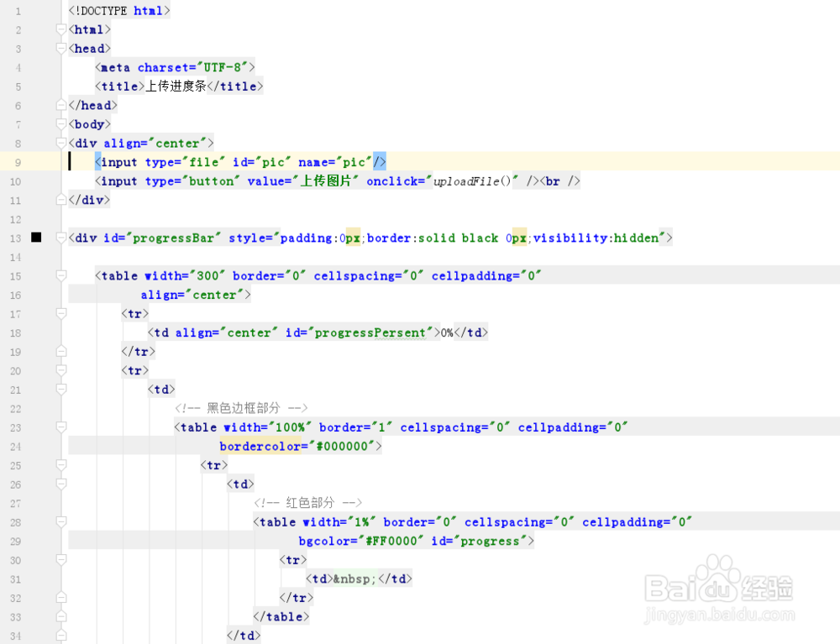Click the fold end marker on line 32 </tr>
Screen dimensions: 840x644
(61, 598)
